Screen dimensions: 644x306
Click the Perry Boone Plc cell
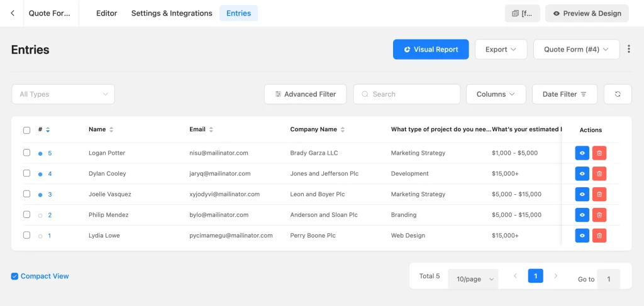(x=313, y=236)
